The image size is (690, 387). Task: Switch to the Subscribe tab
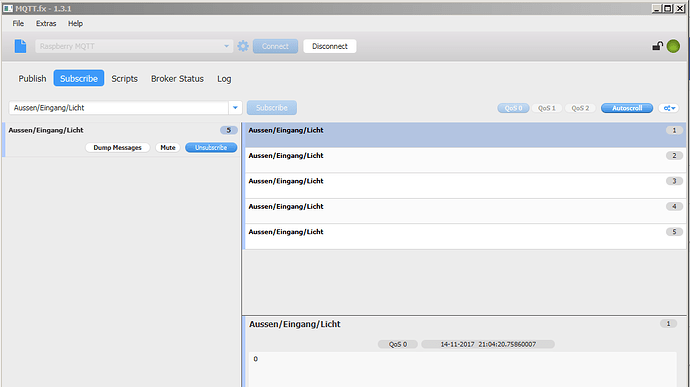pos(79,78)
